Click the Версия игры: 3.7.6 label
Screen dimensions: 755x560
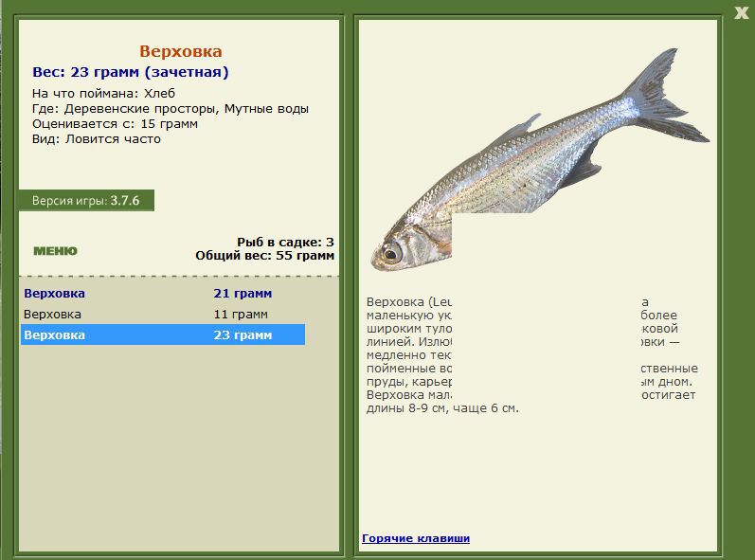[x=86, y=200]
